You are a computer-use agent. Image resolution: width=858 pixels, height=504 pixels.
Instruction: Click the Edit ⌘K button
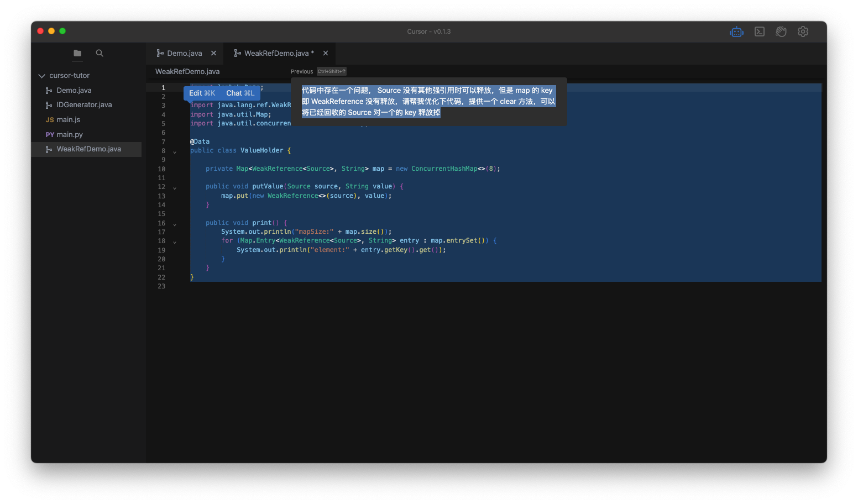point(202,93)
